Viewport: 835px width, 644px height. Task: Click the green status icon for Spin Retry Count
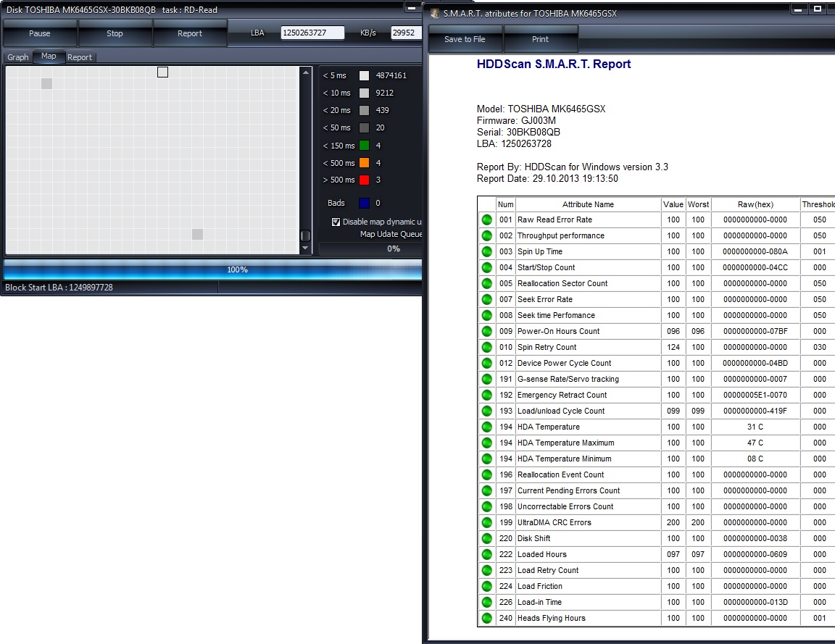pos(487,348)
